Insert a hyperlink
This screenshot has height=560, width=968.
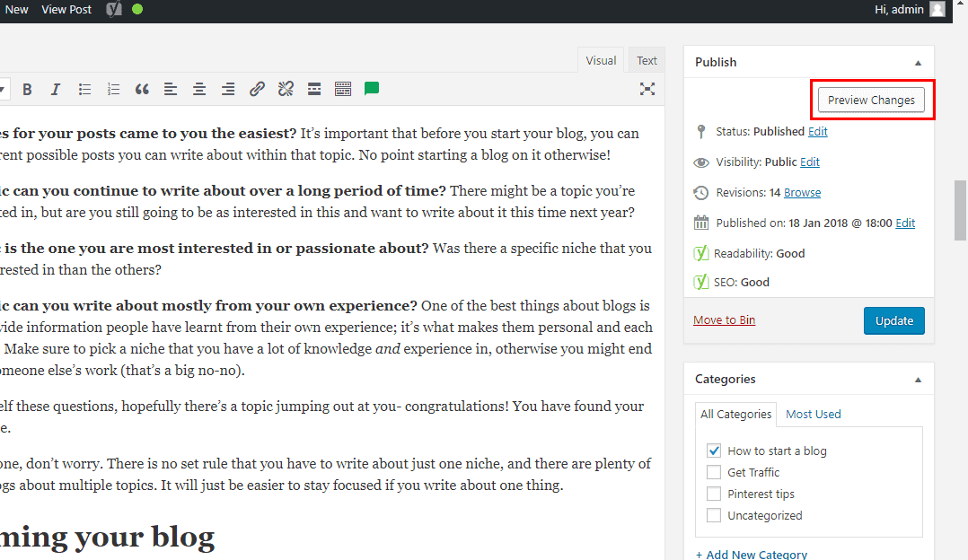click(x=257, y=88)
